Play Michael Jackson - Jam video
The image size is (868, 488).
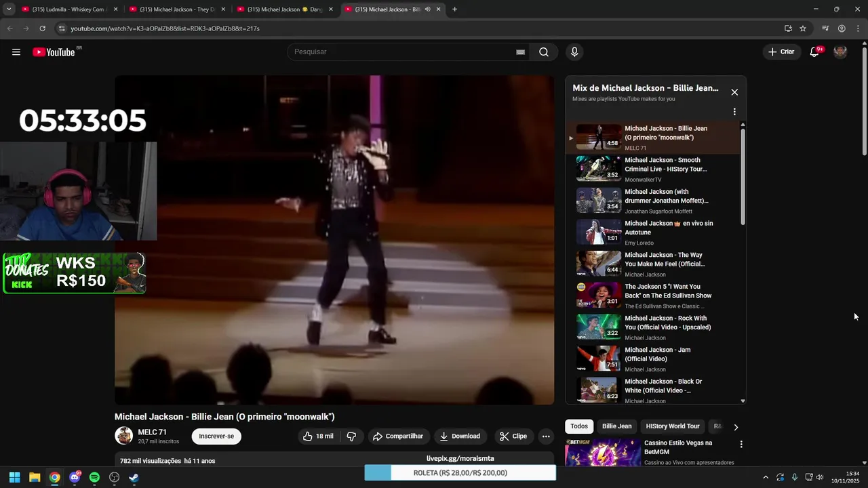point(652,359)
